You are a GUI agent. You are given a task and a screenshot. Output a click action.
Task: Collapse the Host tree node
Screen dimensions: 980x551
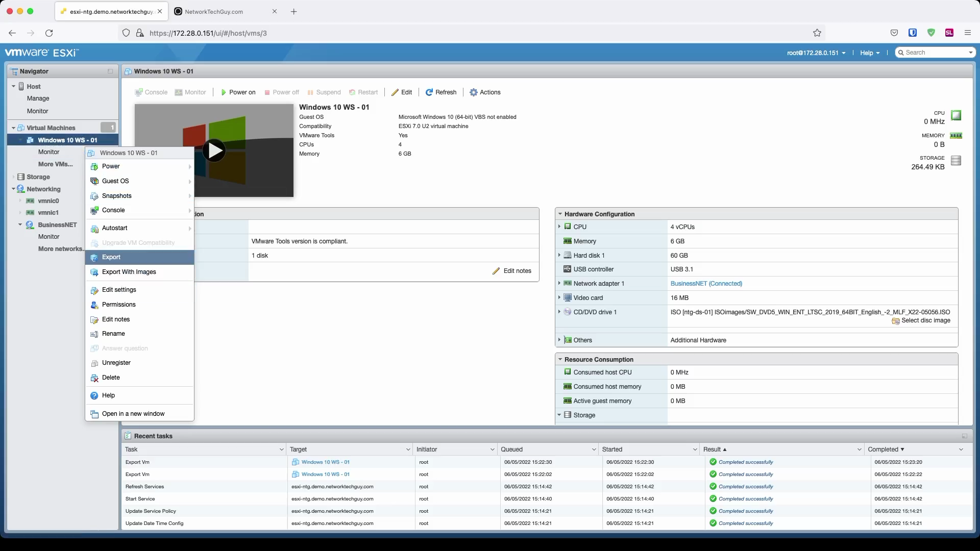(13, 86)
